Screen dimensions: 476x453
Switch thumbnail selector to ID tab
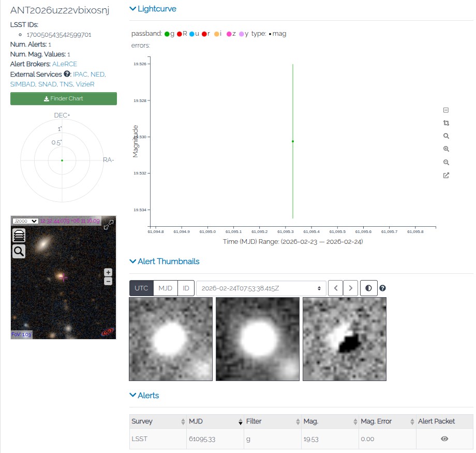tap(185, 288)
